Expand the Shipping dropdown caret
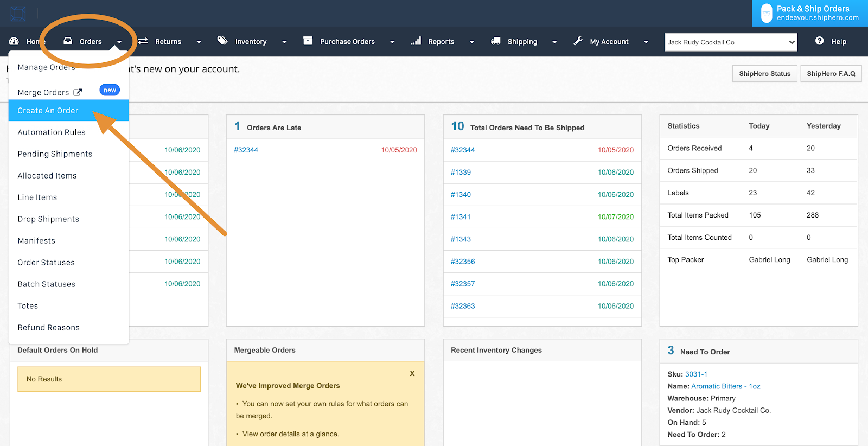 coord(554,42)
